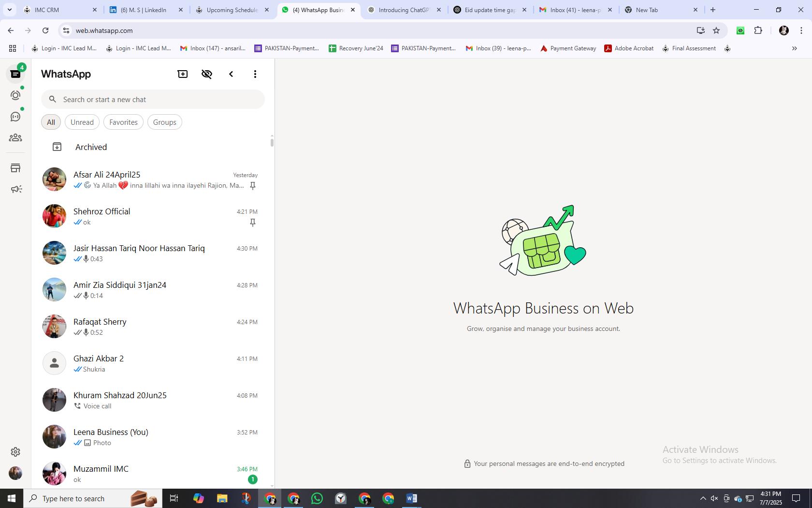Toggle the crossed-eye privacy icon
This screenshot has width=812, height=508.
coord(207,74)
